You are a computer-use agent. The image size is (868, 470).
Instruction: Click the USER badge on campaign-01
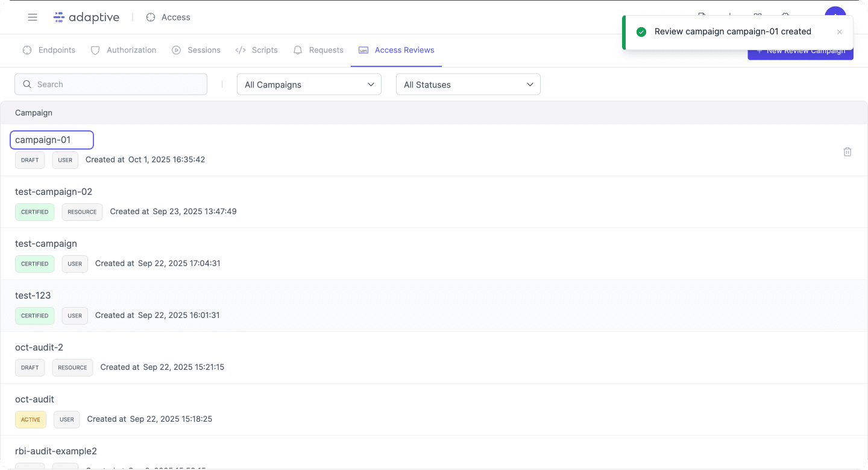(65, 160)
